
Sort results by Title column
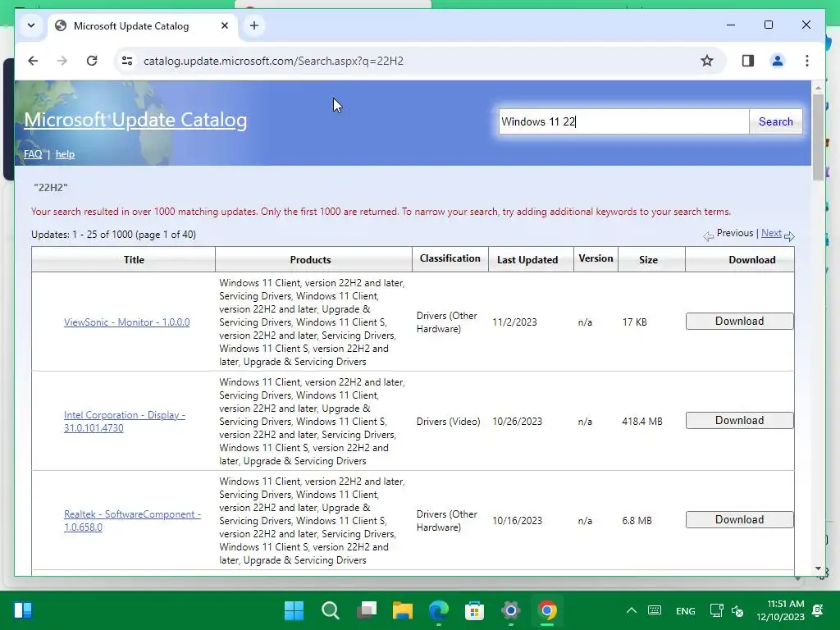coord(134,260)
